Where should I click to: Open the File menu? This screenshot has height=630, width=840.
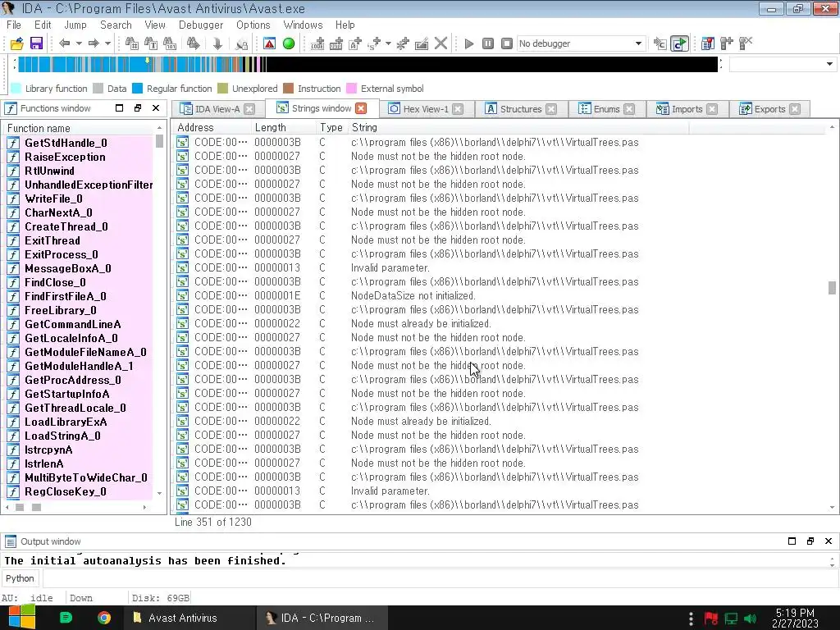14,25
